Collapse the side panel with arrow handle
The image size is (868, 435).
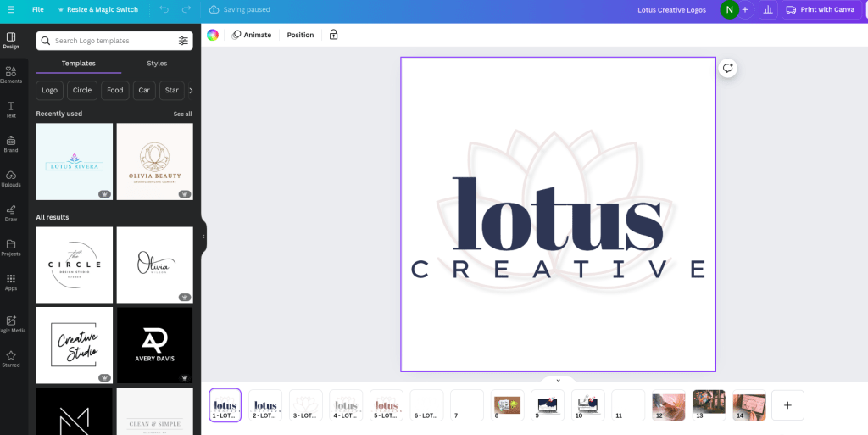click(x=203, y=237)
